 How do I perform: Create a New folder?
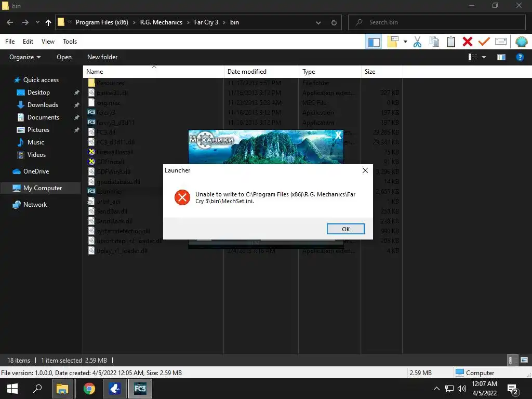(102, 57)
